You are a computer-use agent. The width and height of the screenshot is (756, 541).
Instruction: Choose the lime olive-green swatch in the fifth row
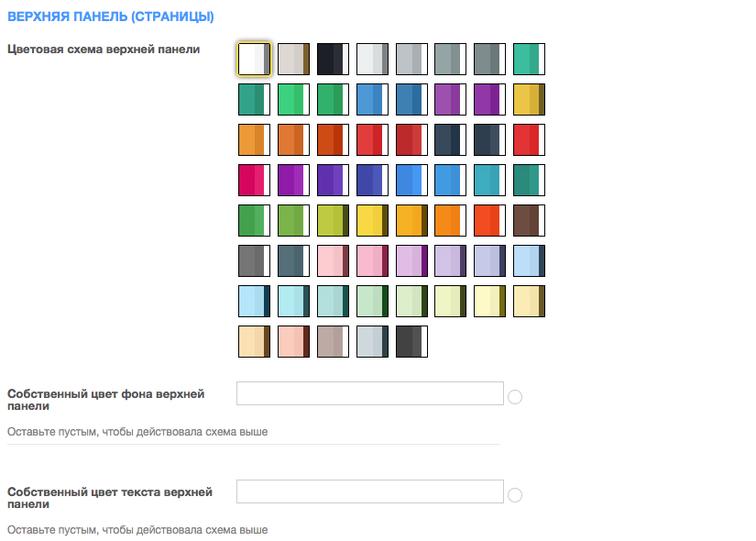[x=333, y=220]
